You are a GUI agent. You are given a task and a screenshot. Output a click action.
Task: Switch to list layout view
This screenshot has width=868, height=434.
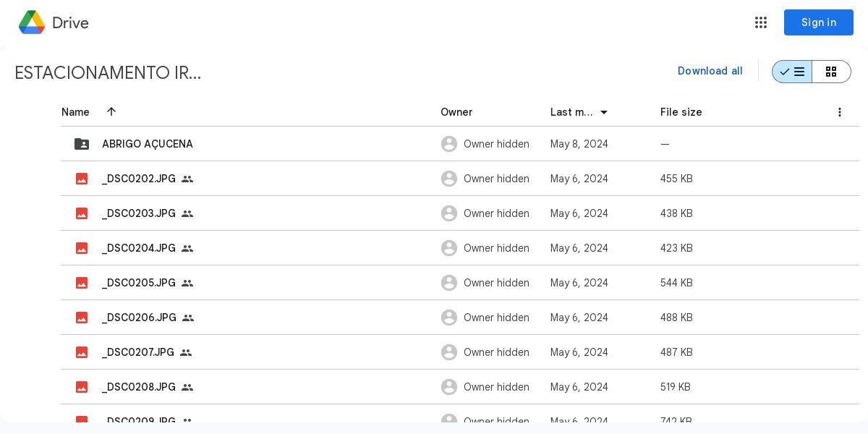tap(792, 72)
